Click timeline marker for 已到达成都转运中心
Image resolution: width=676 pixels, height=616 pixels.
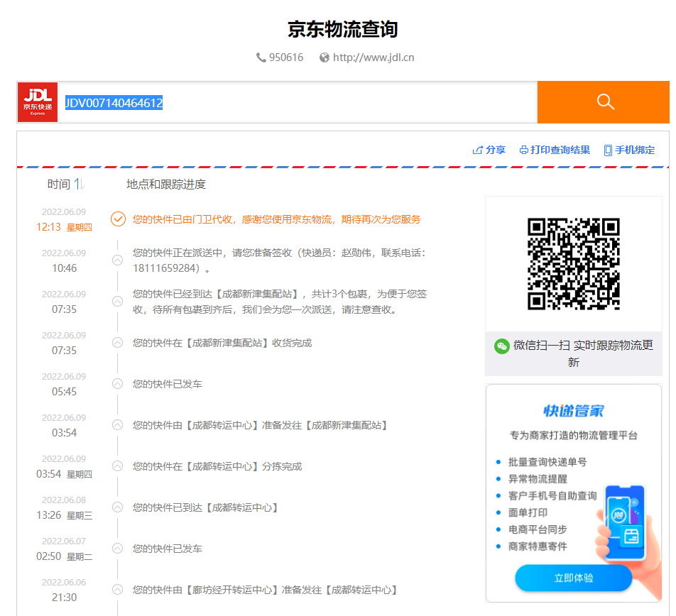[x=117, y=507]
